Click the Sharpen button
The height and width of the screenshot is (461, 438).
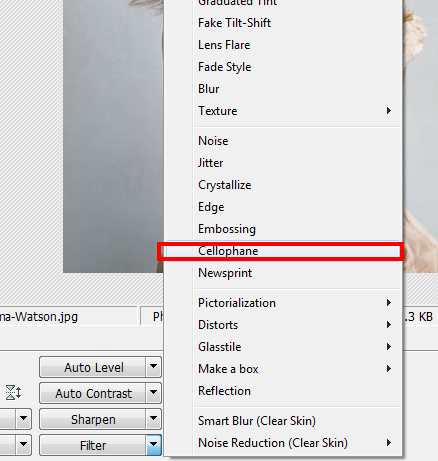click(x=93, y=419)
